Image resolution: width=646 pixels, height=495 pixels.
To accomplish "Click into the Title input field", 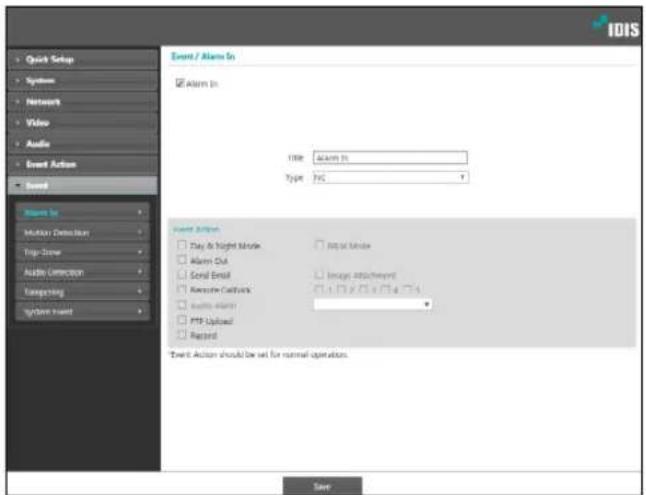I will pyautogui.click(x=390, y=158).
